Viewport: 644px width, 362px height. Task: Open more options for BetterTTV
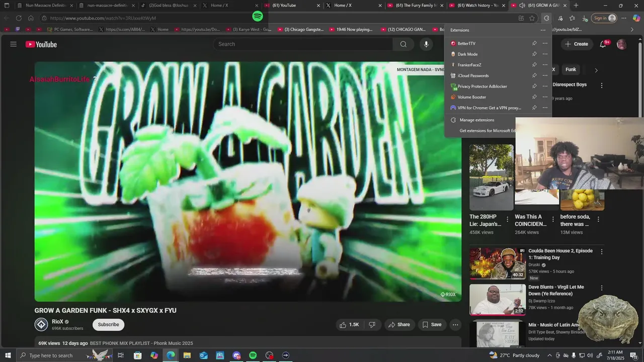tap(545, 43)
